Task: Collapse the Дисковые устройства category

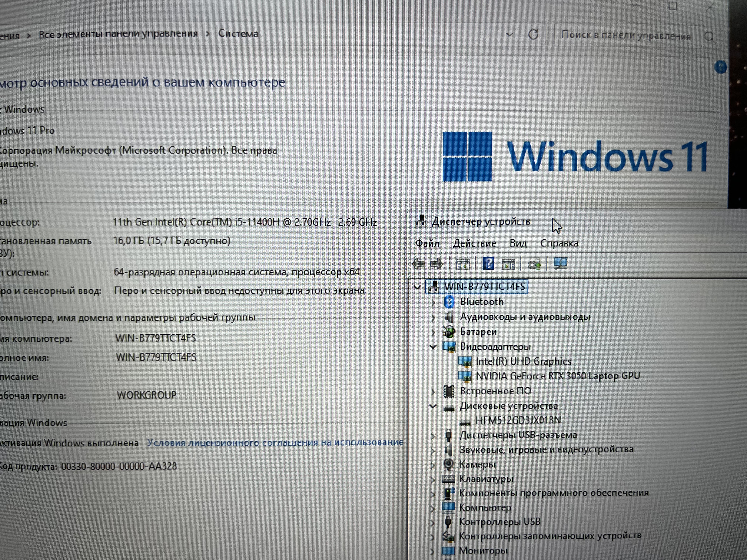Action: [x=433, y=406]
